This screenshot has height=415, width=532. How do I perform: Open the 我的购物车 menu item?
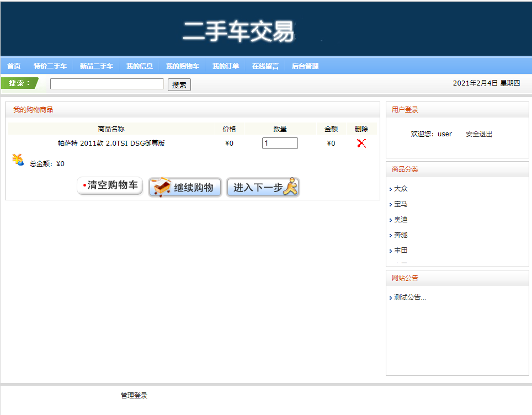(x=182, y=66)
